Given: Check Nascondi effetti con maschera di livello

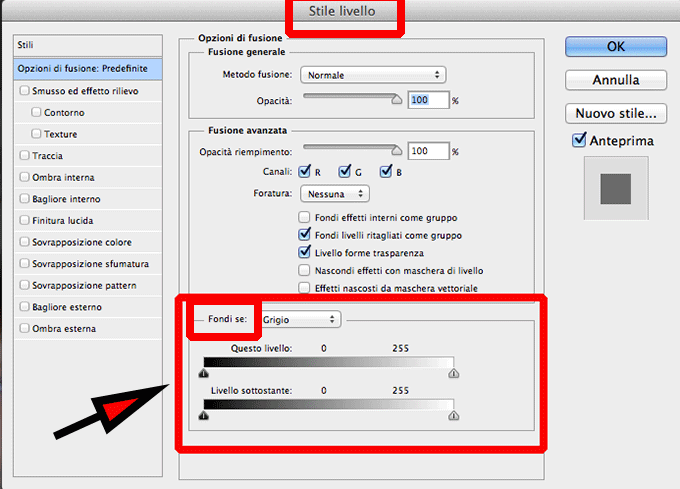Looking at the screenshot, I should (304, 270).
